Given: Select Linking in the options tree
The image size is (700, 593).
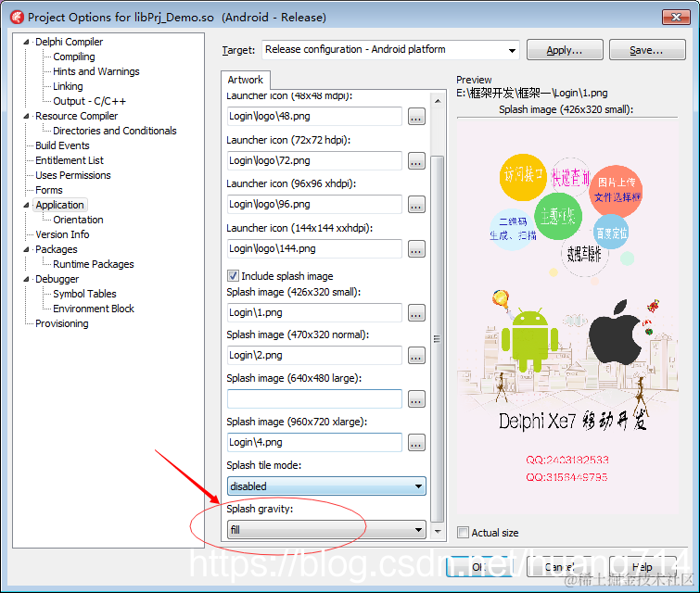Looking at the screenshot, I should (68, 86).
